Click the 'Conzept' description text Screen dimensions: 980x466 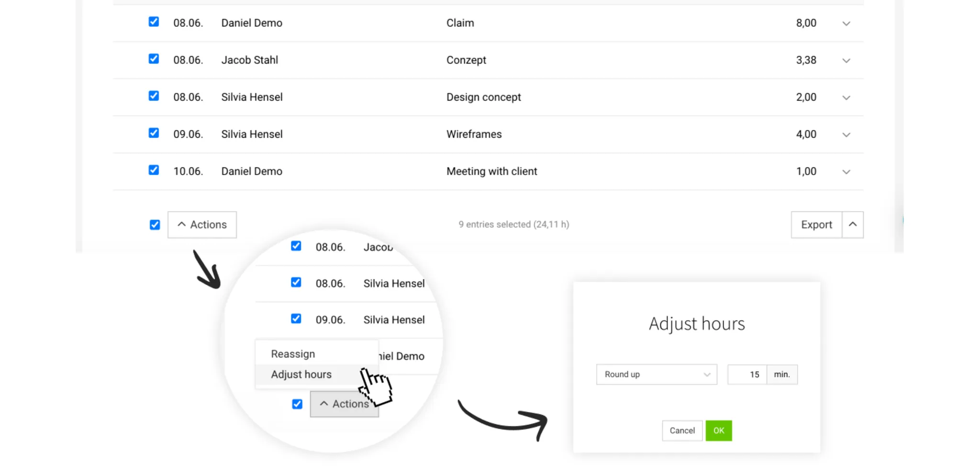tap(466, 60)
